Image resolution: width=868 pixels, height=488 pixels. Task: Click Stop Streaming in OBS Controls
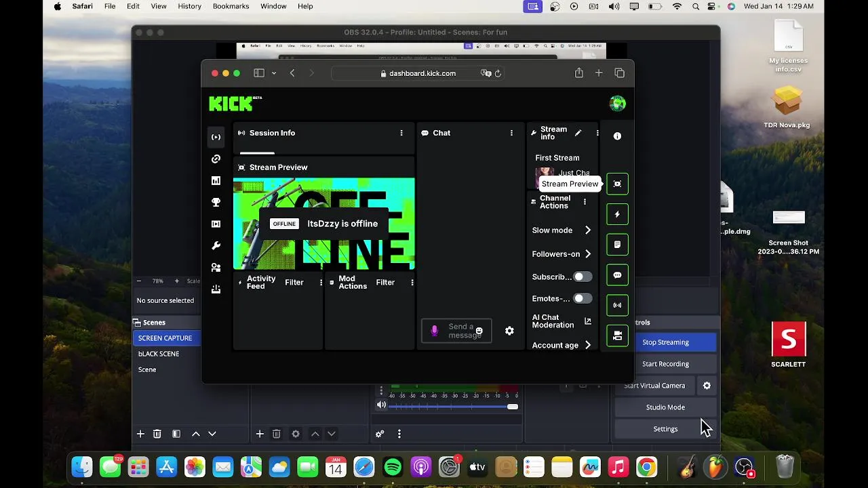pyautogui.click(x=665, y=342)
